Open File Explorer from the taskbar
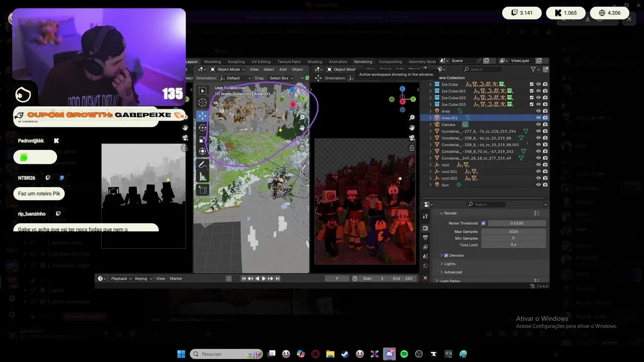Viewport: 644px width, 362px height. 330,354
